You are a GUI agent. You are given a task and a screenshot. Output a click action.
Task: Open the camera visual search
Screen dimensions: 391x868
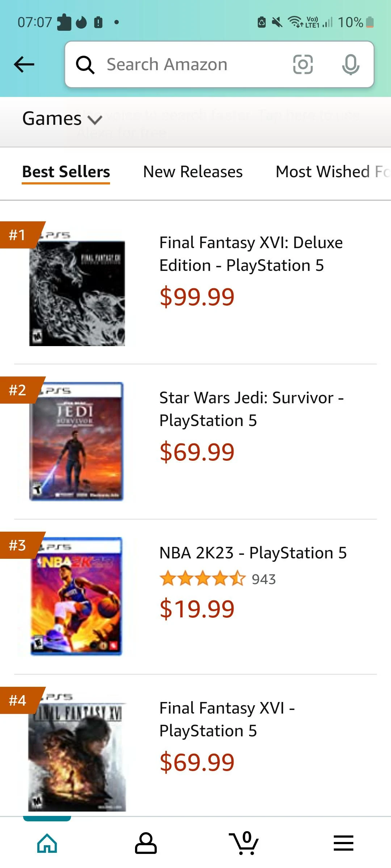[303, 65]
